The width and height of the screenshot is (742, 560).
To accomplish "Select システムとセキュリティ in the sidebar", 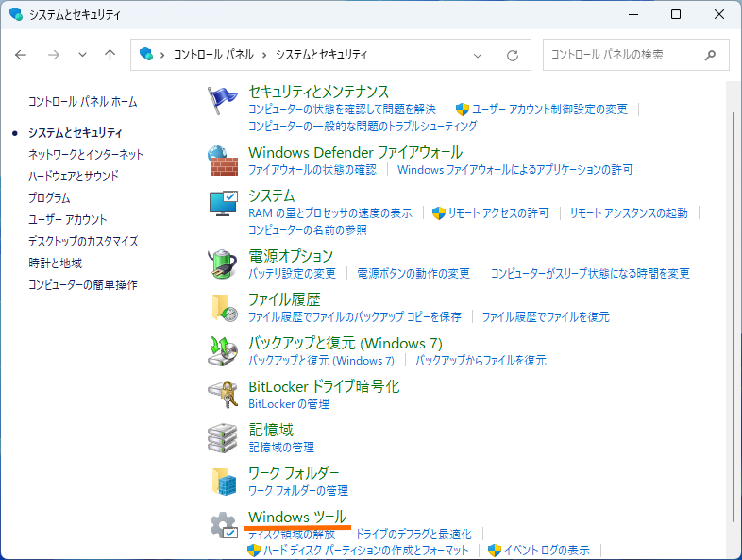I will pos(76,132).
